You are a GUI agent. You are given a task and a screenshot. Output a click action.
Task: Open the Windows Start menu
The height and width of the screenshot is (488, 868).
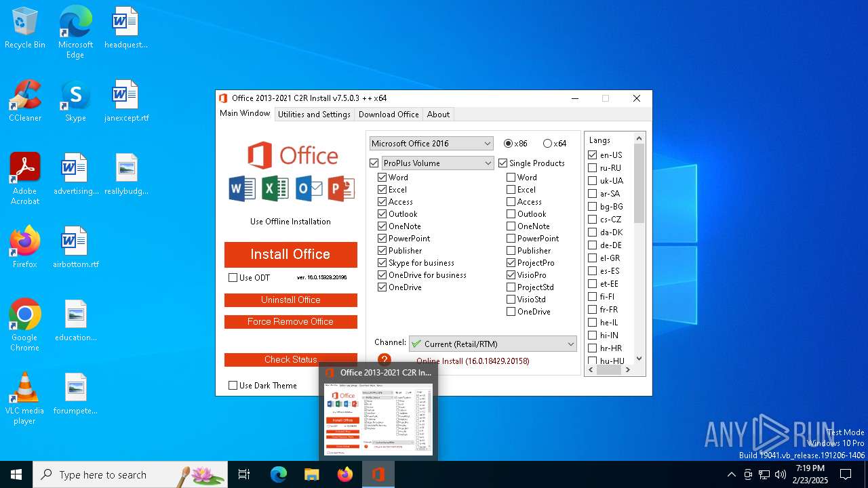pos(16,474)
